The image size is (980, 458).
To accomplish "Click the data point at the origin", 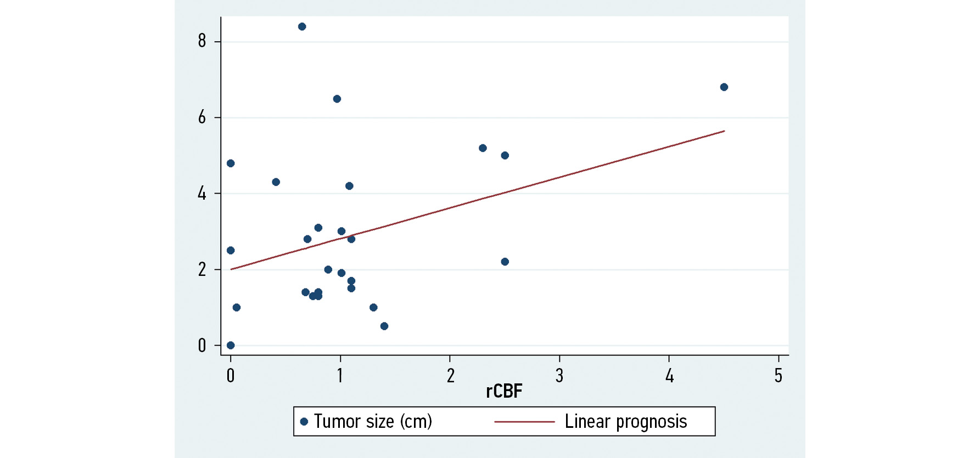I will (x=231, y=346).
